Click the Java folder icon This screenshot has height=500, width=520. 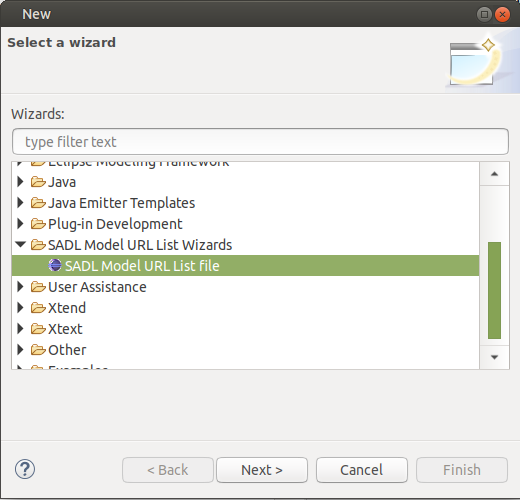pos(38,182)
